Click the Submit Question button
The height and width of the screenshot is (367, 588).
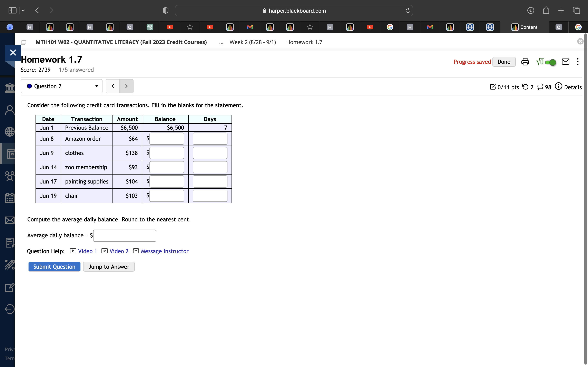tap(54, 266)
